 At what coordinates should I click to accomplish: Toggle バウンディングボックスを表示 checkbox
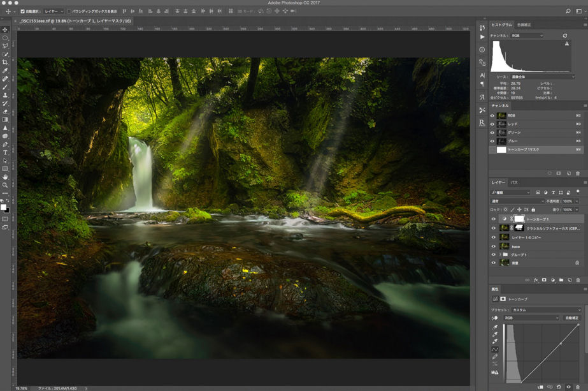(x=69, y=11)
